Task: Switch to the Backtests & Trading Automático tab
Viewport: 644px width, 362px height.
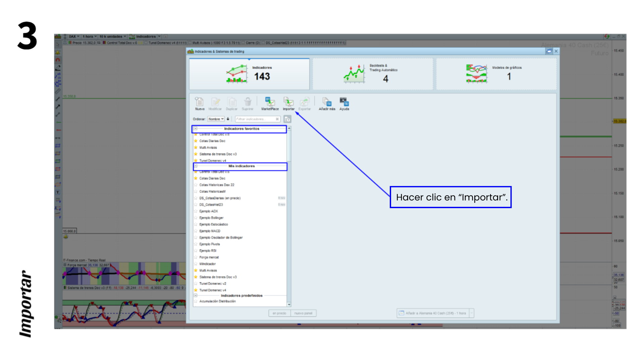Action: point(372,73)
